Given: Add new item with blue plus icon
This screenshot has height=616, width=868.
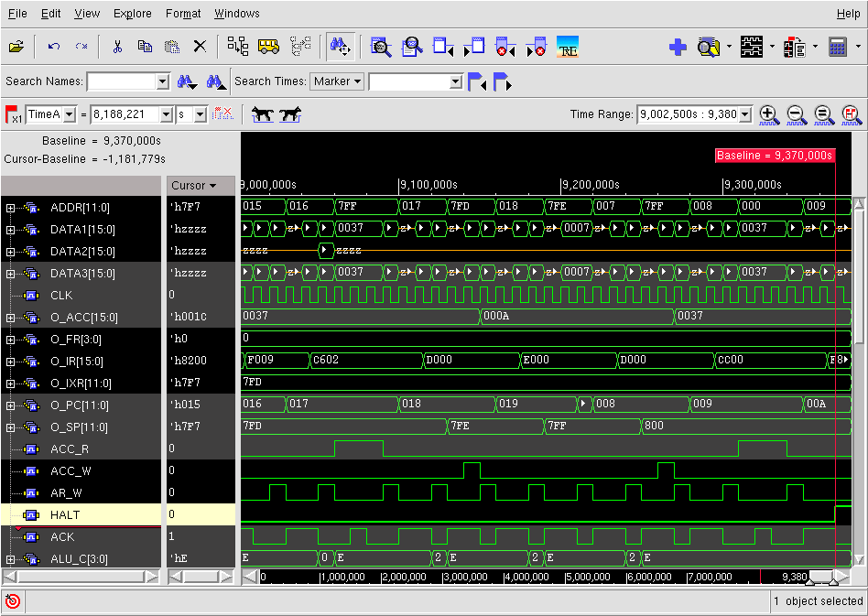Looking at the screenshot, I should pyautogui.click(x=678, y=48).
